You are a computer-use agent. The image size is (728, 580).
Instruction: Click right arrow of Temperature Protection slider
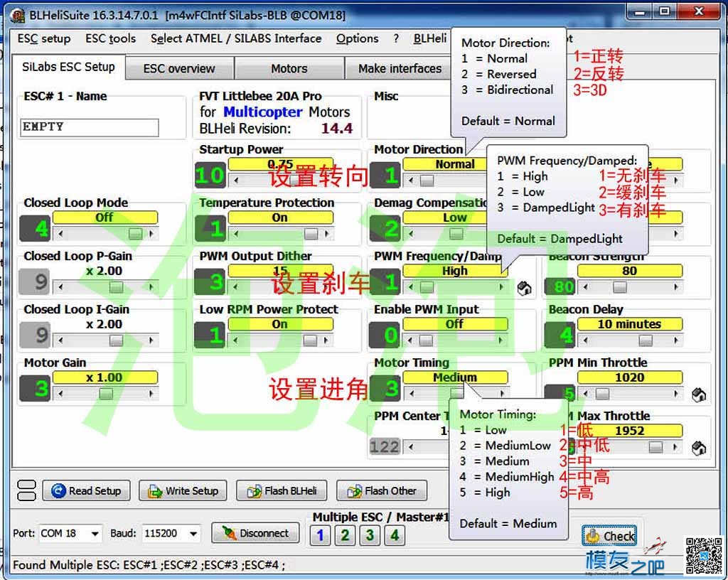tap(327, 234)
